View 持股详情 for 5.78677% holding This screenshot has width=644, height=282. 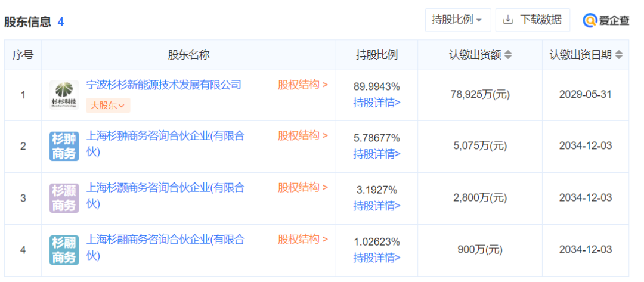377,154
